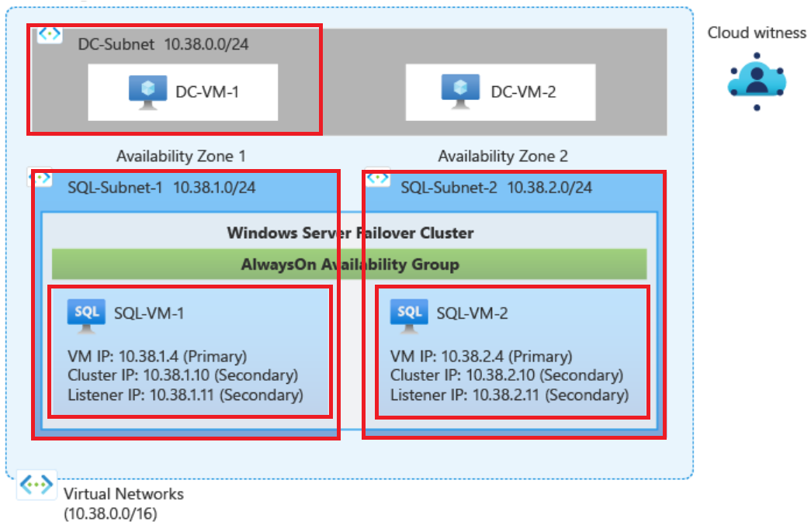Image resolution: width=811 pixels, height=532 pixels.
Task: Click VM IP: 10.38.2.4 (Primary) line
Action: point(481,356)
